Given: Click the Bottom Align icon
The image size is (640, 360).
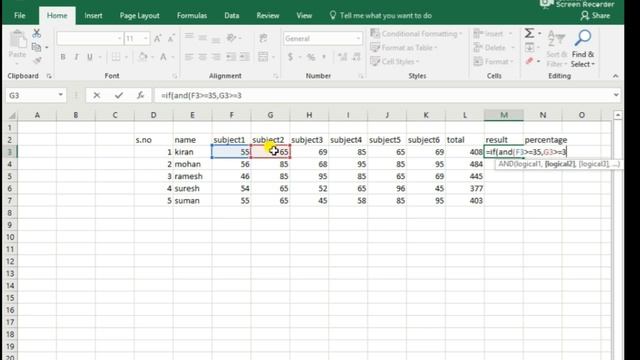Looking at the screenshot, I should (x=216, y=39).
